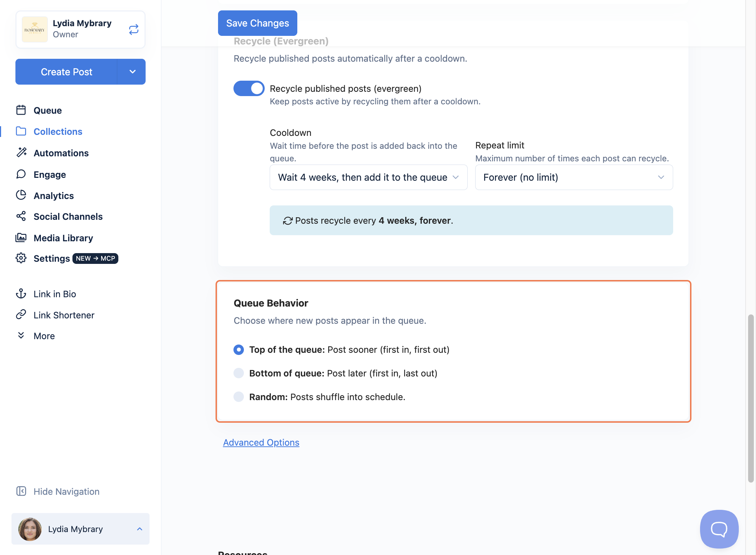Open Settings in sidebar

[x=52, y=258]
